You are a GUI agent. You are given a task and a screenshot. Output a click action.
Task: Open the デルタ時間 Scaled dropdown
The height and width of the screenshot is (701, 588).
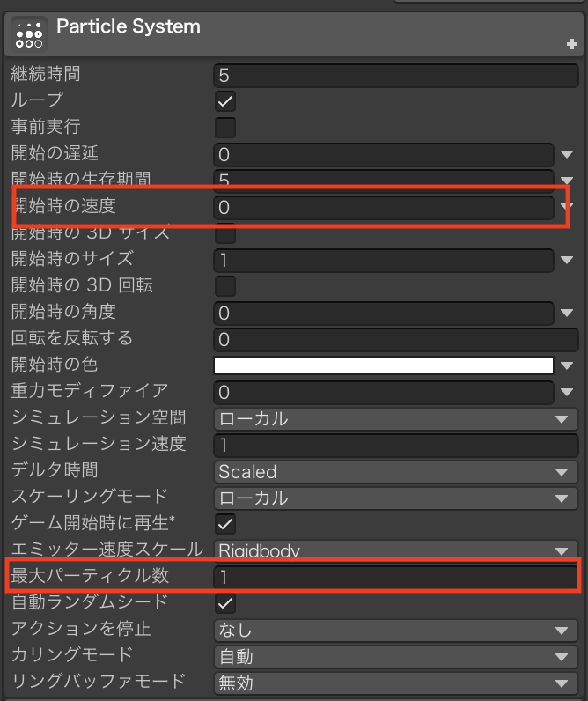tap(396, 472)
